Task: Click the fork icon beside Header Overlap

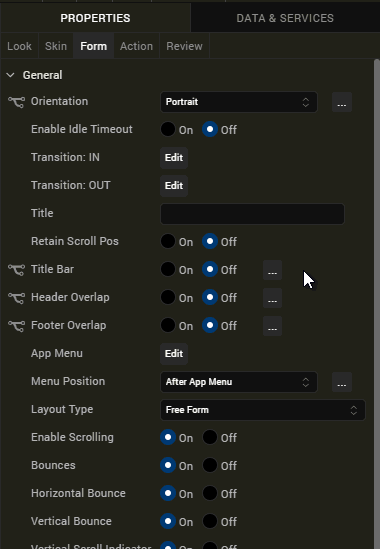Action: pos(16,298)
